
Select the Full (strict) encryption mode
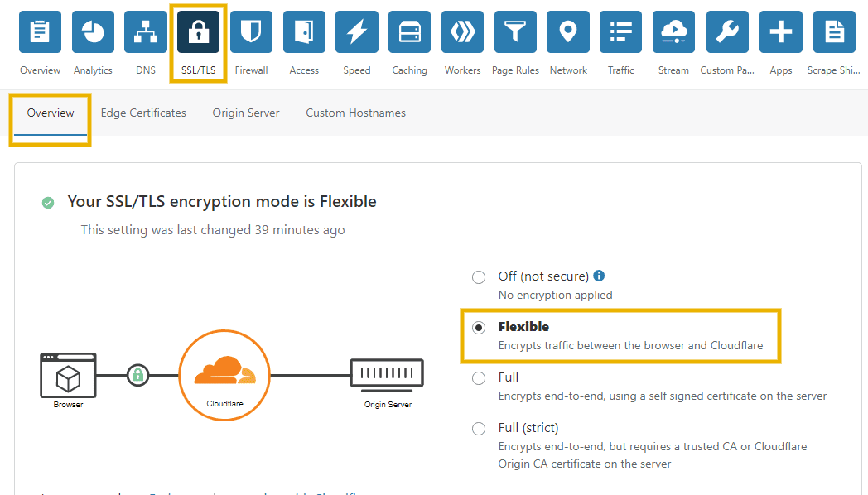tap(478, 428)
